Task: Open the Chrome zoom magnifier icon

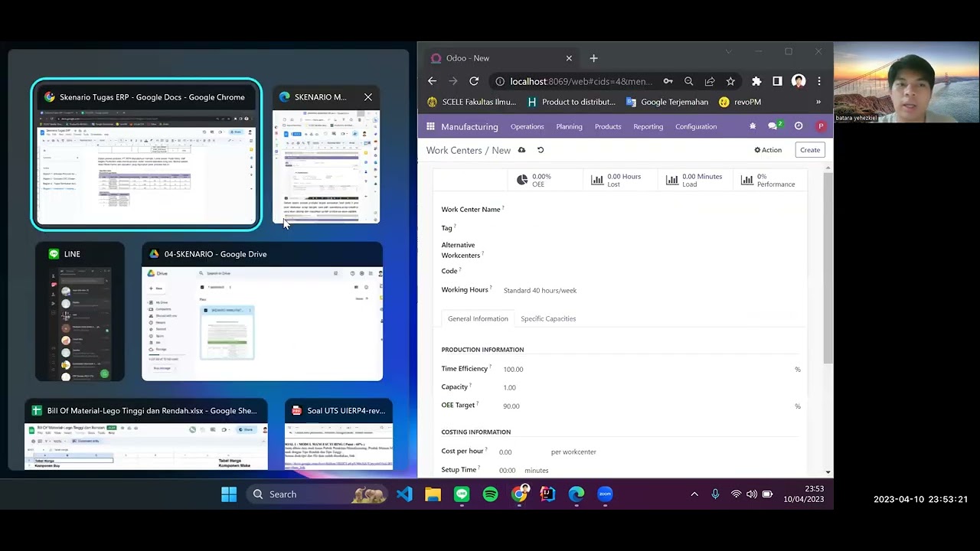Action: (x=689, y=81)
